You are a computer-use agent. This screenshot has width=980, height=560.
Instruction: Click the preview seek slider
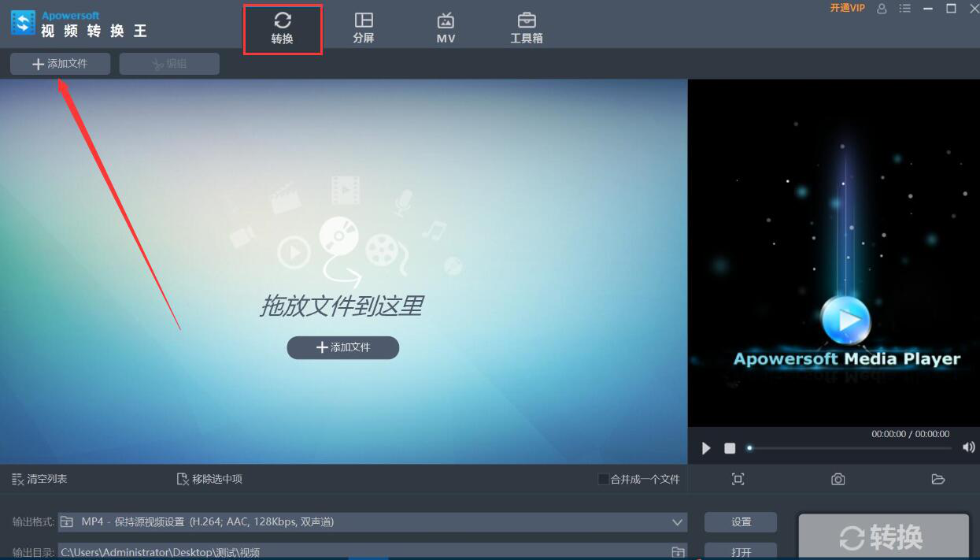tap(849, 448)
